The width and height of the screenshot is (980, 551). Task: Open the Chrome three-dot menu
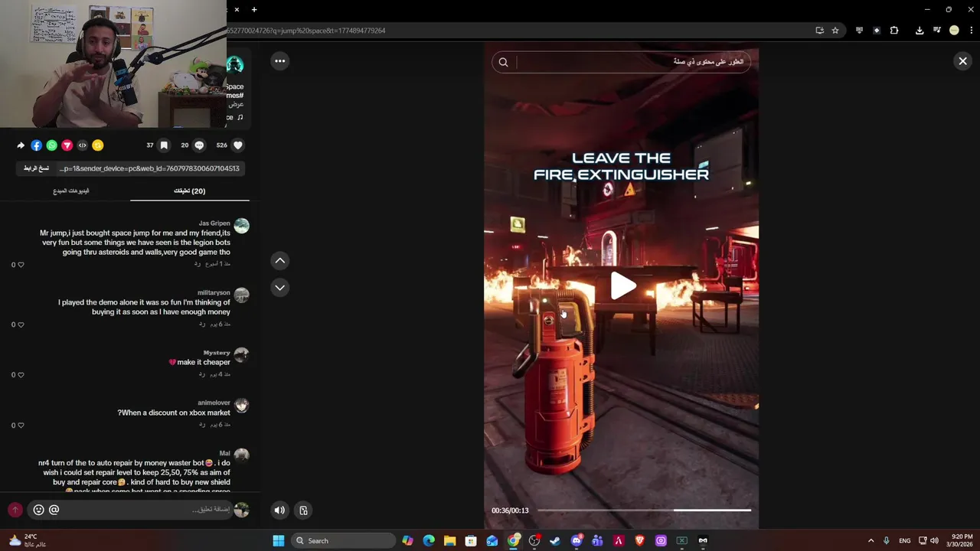pos(972,31)
